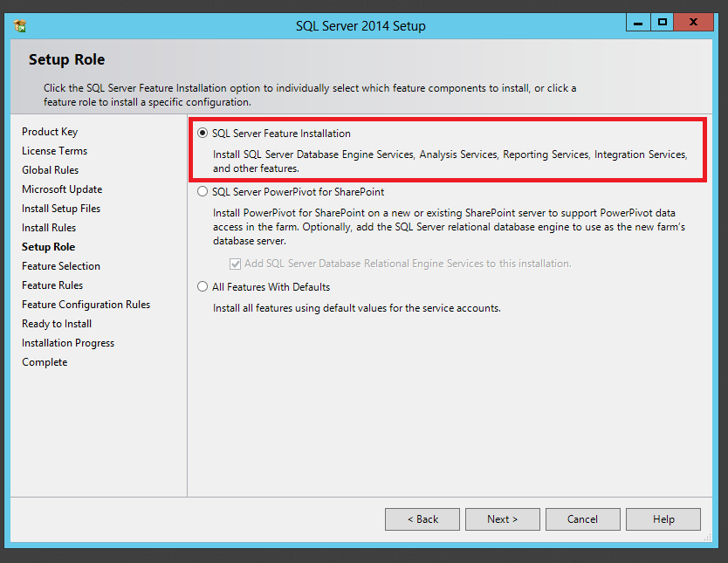Open Help for setup role
Viewport: 728px width, 563px height.
663,519
